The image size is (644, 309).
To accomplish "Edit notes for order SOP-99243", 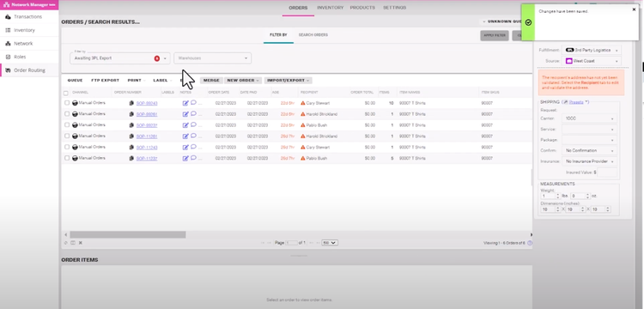I will click(x=185, y=103).
